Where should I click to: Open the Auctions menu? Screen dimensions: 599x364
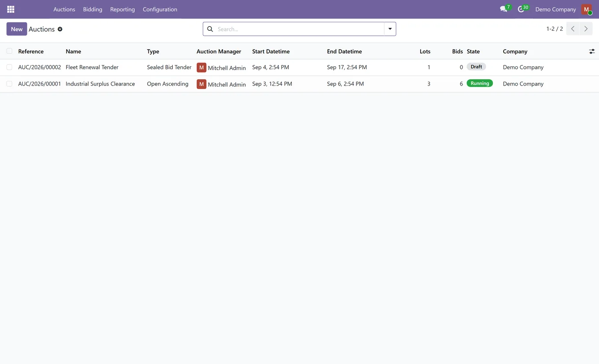coord(64,9)
